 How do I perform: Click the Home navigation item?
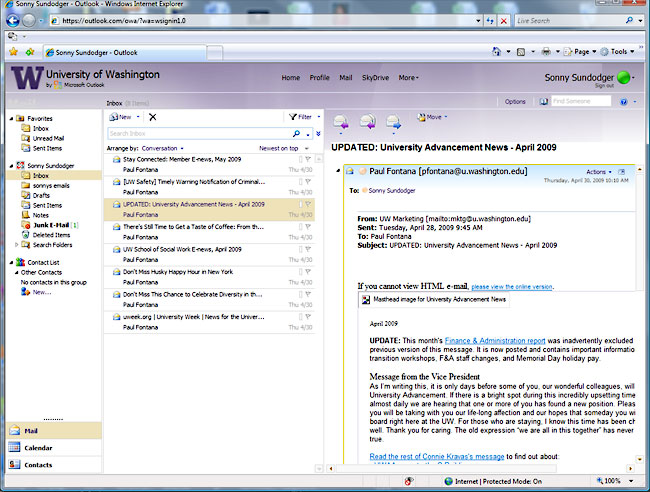point(291,78)
